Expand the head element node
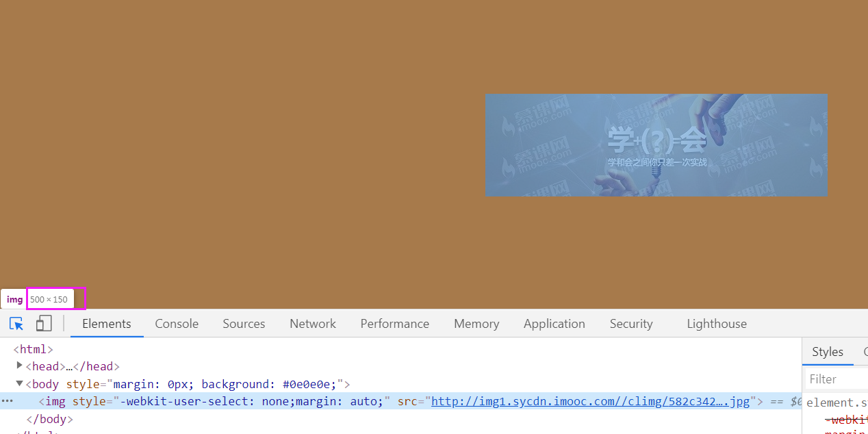This screenshot has width=868, height=434. 20,366
